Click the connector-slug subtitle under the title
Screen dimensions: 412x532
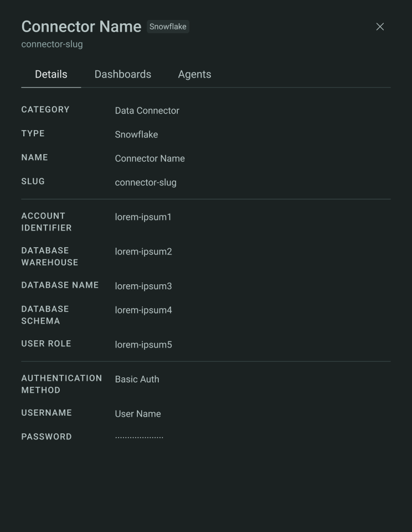[52, 44]
